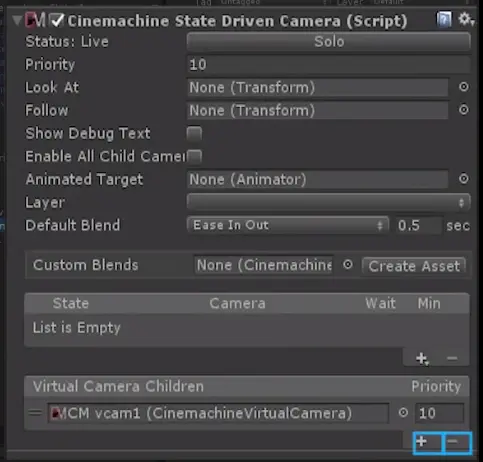Click the 'Status: Live' label
The height and width of the screenshot is (462, 483).
point(67,42)
